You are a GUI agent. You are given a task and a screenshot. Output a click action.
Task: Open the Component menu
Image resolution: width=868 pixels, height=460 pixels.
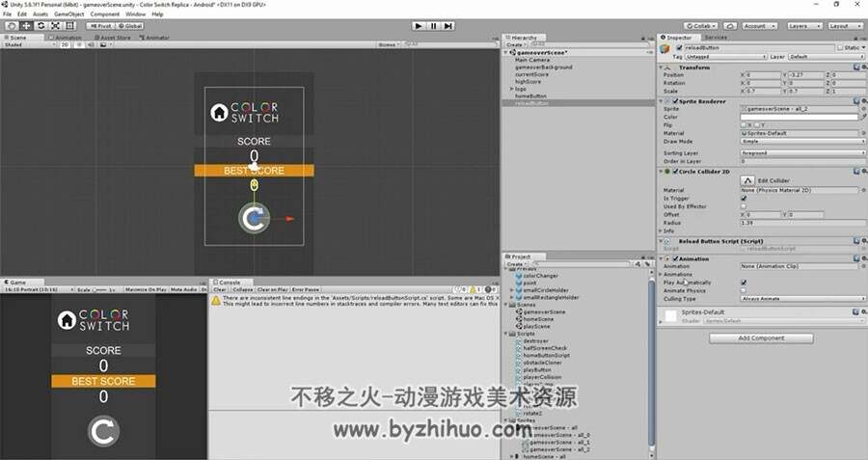[104, 14]
